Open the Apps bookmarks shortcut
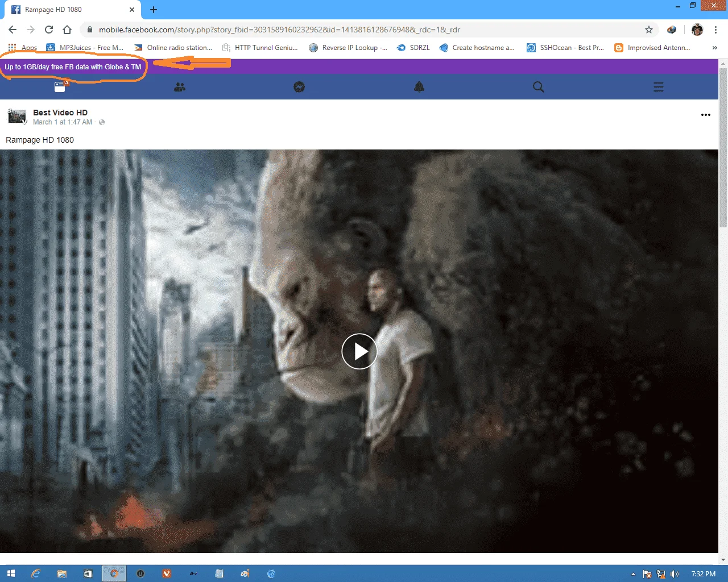This screenshot has height=582, width=728. 23,48
